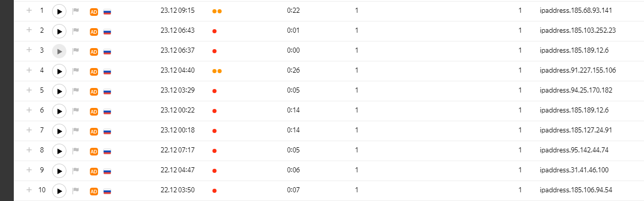Play session recording for row 7
644x201 pixels.
point(59,131)
